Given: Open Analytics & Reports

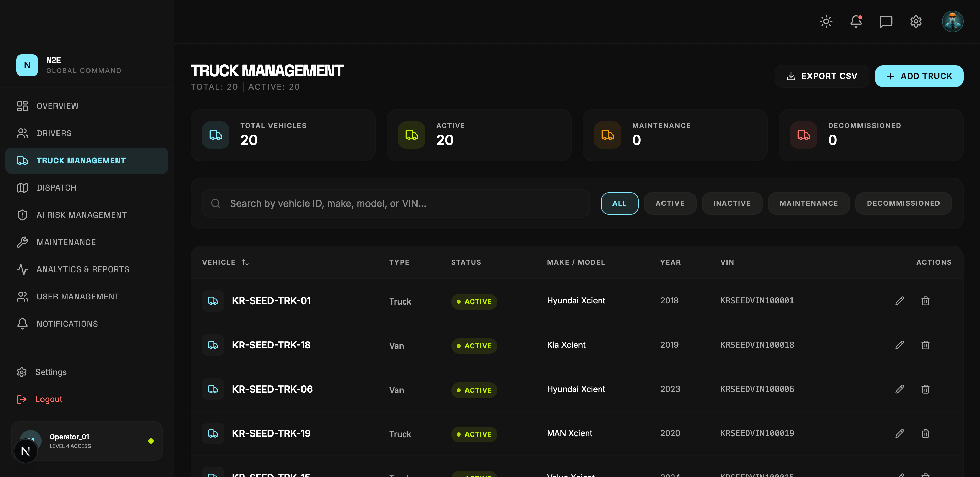Looking at the screenshot, I should click(87, 269).
